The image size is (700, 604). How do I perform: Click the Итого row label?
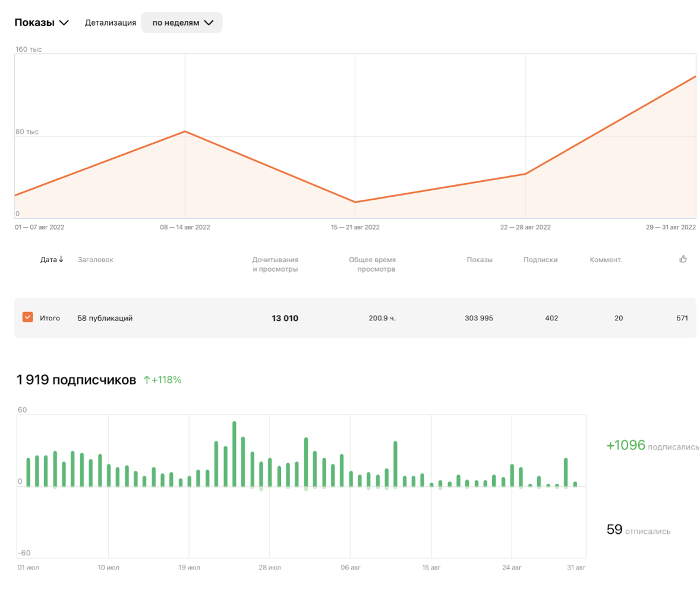tap(49, 318)
